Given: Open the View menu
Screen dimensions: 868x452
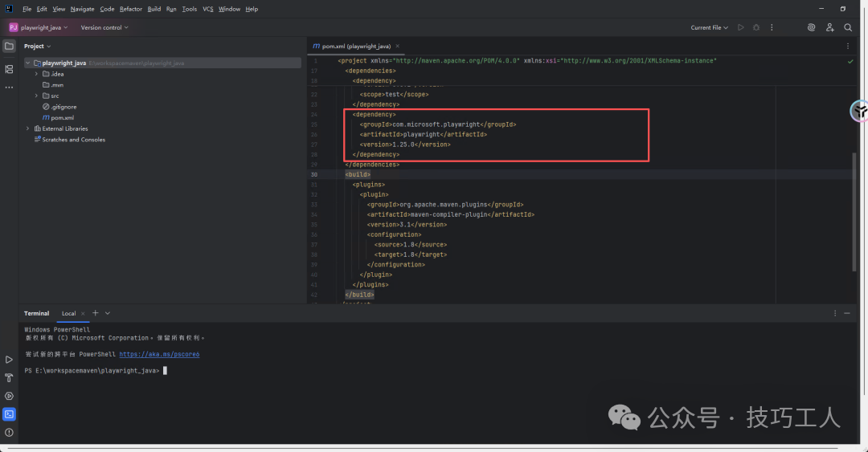Looking at the screenshot, I should click(59, 9).
